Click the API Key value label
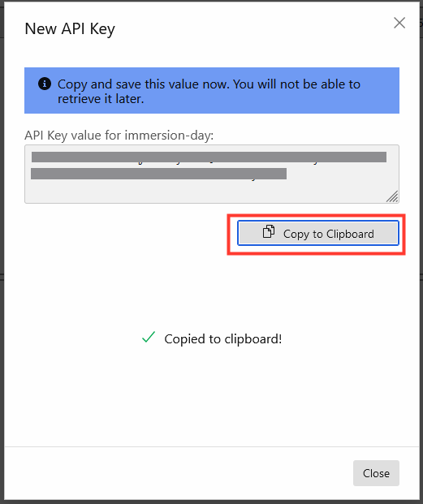This screenshot has height=504, width=423. click(119, 136)
